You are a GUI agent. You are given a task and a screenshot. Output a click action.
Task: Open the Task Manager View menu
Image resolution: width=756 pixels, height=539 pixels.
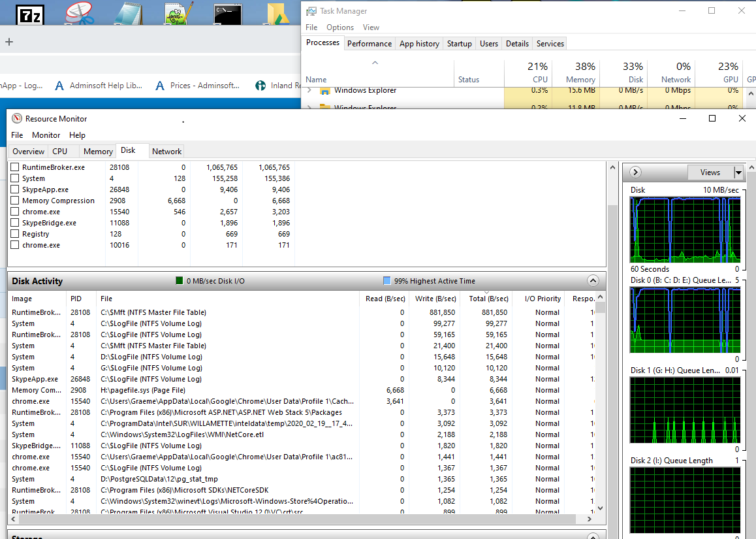[371, 27]
